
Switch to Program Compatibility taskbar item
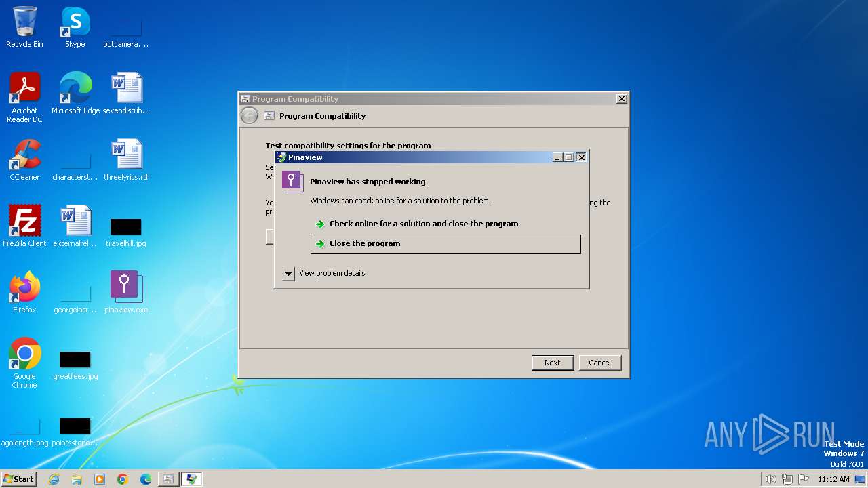tap(168, 479)
